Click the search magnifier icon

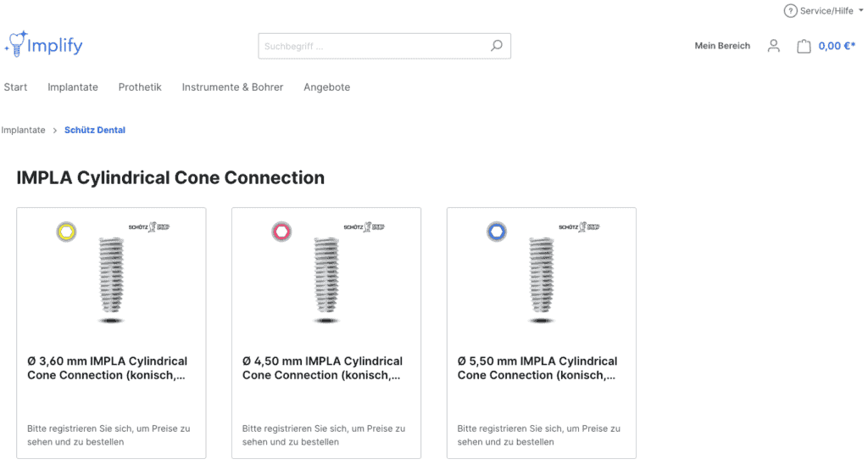click(497, 46)
